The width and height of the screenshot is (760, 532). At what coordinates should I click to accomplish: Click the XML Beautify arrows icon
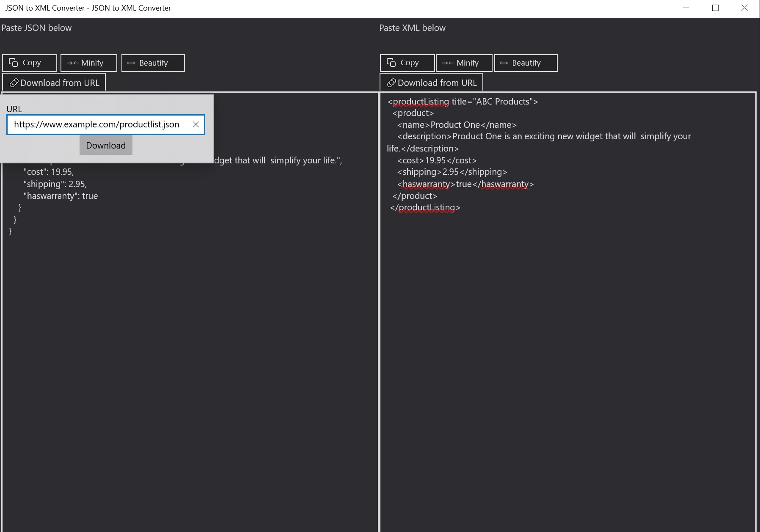[x=504, y=63]
